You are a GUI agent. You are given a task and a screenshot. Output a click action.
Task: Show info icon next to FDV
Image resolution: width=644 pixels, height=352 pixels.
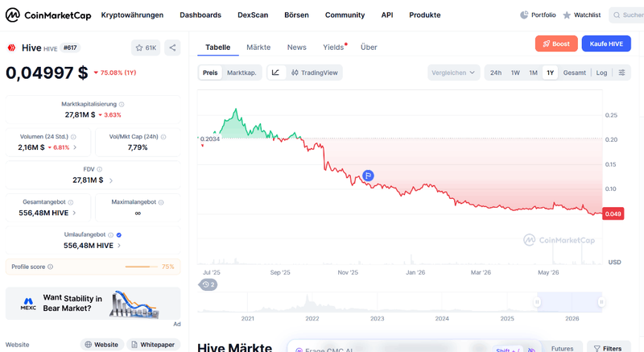[x=99, y=169]
